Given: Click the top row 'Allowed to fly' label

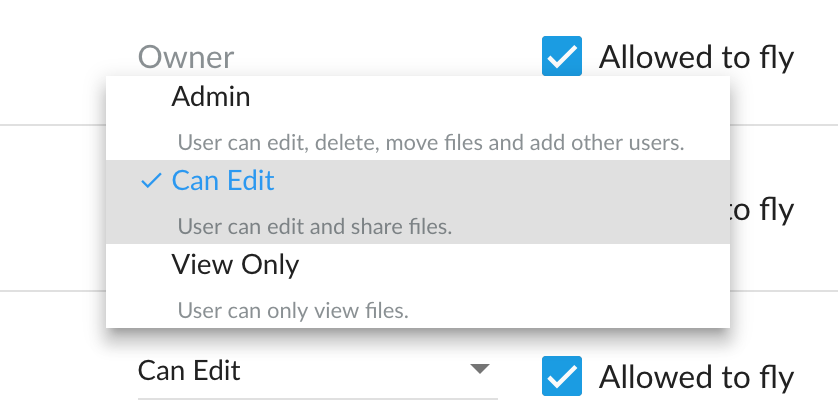Looking at the screenshot, I should pos(696,57).
